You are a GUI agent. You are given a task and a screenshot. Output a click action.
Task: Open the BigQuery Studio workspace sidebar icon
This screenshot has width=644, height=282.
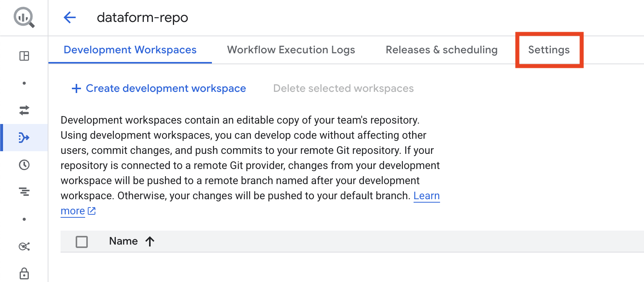(24, 56)
